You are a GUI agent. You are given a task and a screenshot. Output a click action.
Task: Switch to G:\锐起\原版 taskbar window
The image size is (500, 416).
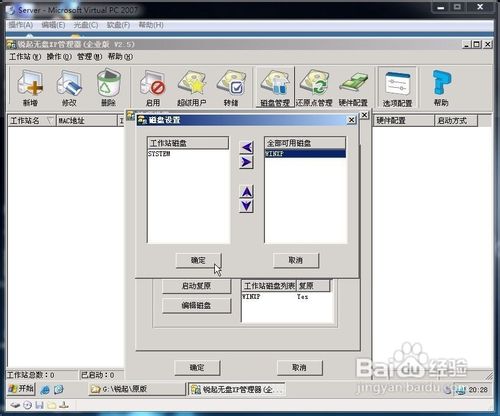[x=137, y=389]
